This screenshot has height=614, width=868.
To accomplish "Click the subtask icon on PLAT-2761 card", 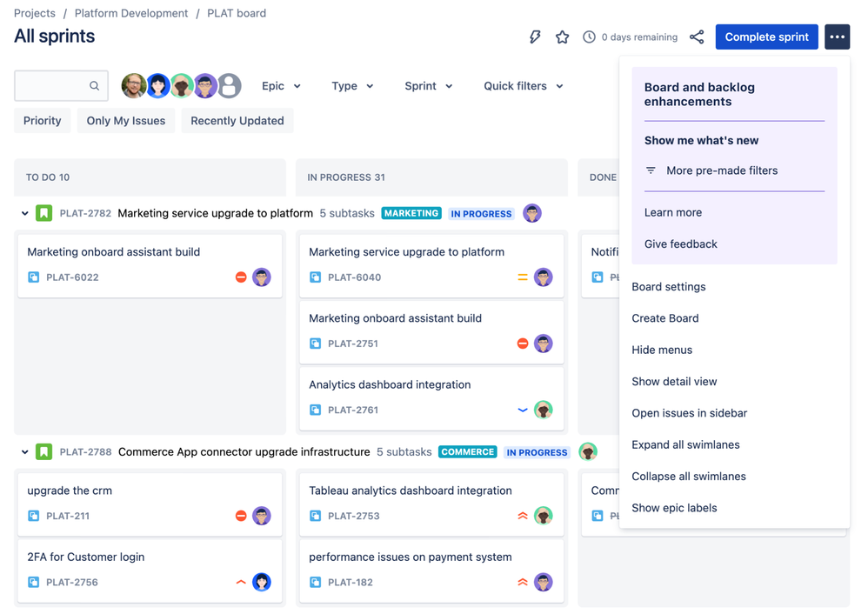I will (315, 410).
